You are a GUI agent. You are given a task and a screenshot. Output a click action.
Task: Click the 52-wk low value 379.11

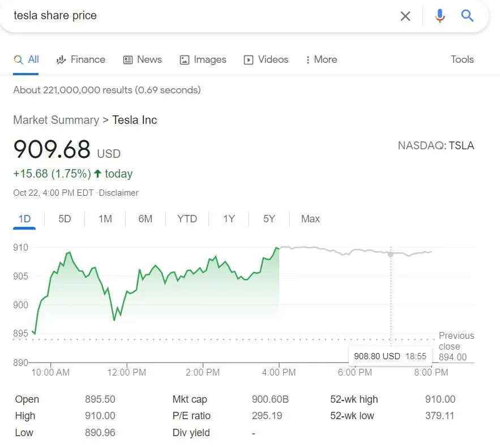(439, 416)
